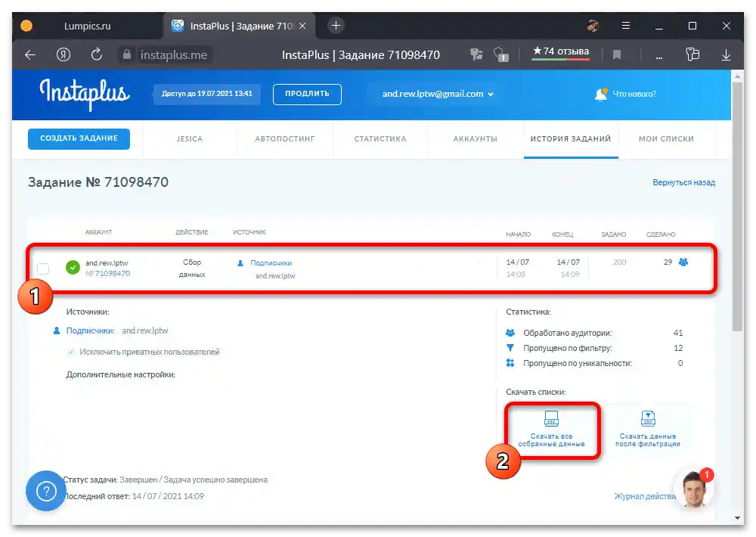Click the 'Скачать все собранные данные' CSV icon
The width and height of the screenshot is (756, 537).
(x=551, y=420)
